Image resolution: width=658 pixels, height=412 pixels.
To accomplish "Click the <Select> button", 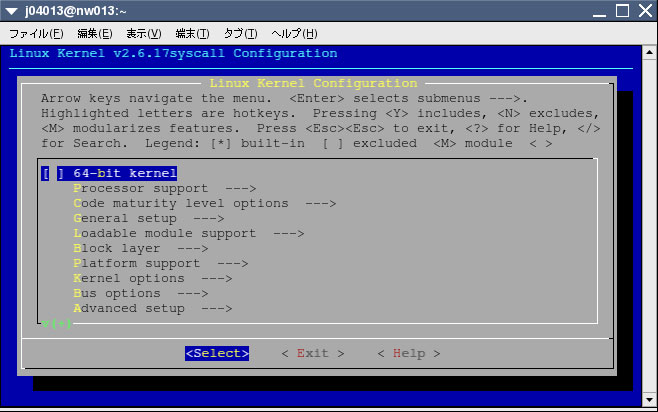I will (x=217, y=353).
